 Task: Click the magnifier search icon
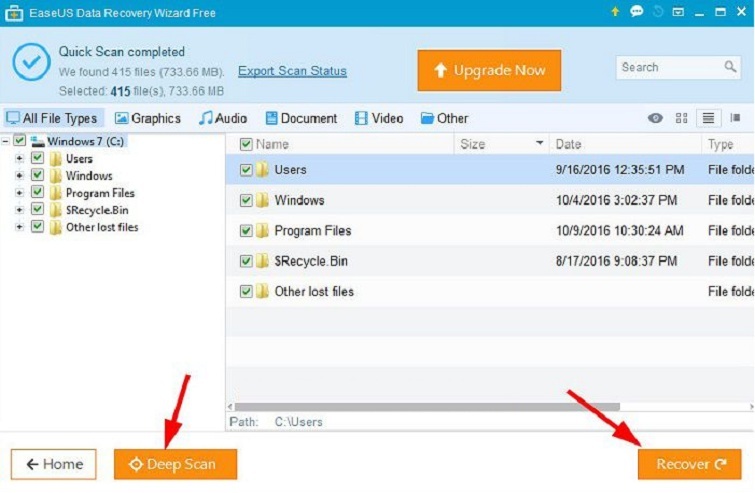point(730,67)
